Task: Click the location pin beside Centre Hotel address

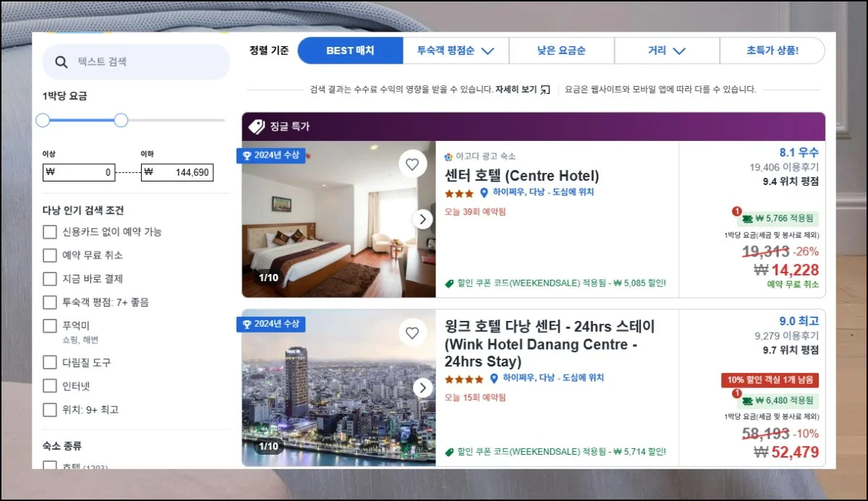Action: (485, 193)
